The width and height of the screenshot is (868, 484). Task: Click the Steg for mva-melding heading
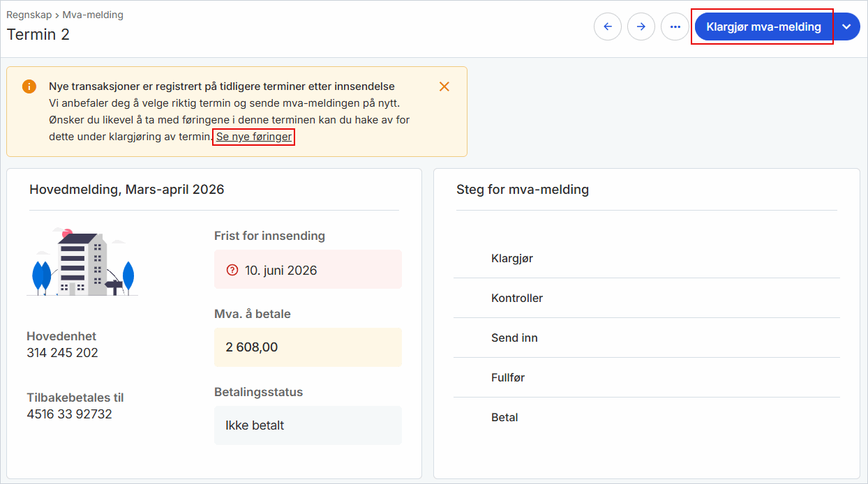coord(523,189)
